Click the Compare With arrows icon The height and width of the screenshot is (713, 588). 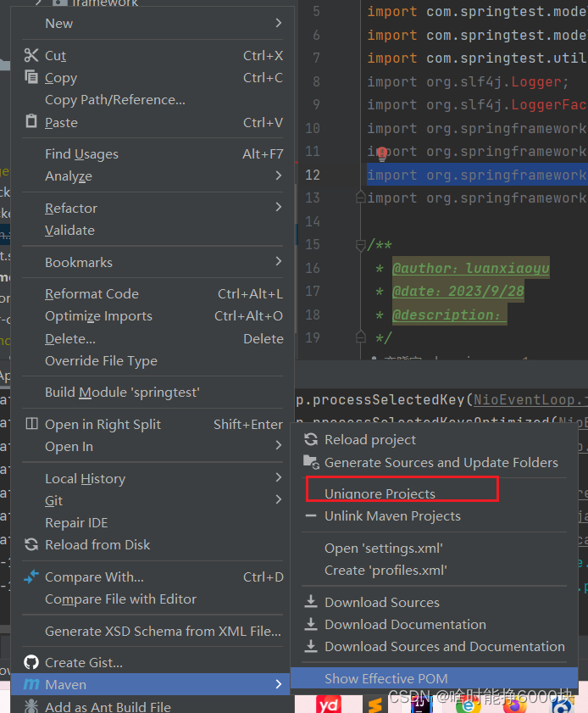coord(31,577)
